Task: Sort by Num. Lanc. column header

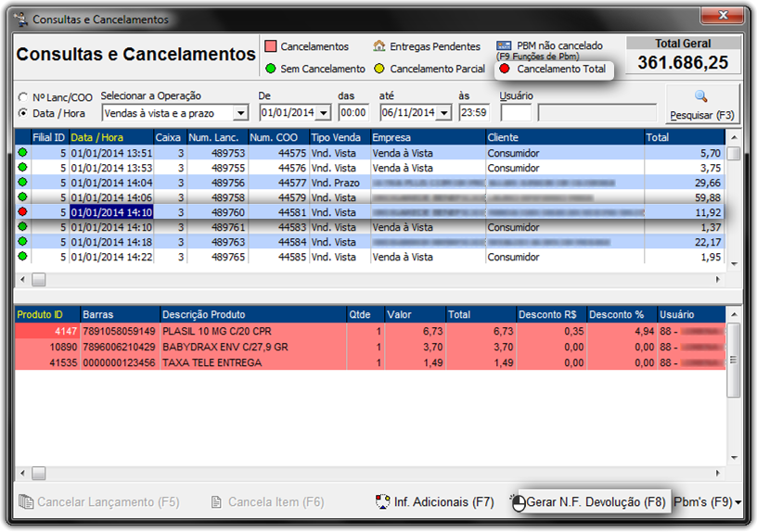Action: click(217, 137)
